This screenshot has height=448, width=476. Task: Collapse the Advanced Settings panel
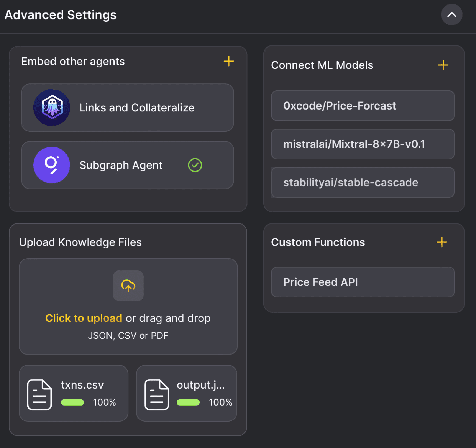pyautogui.click(x=451, y=15)
